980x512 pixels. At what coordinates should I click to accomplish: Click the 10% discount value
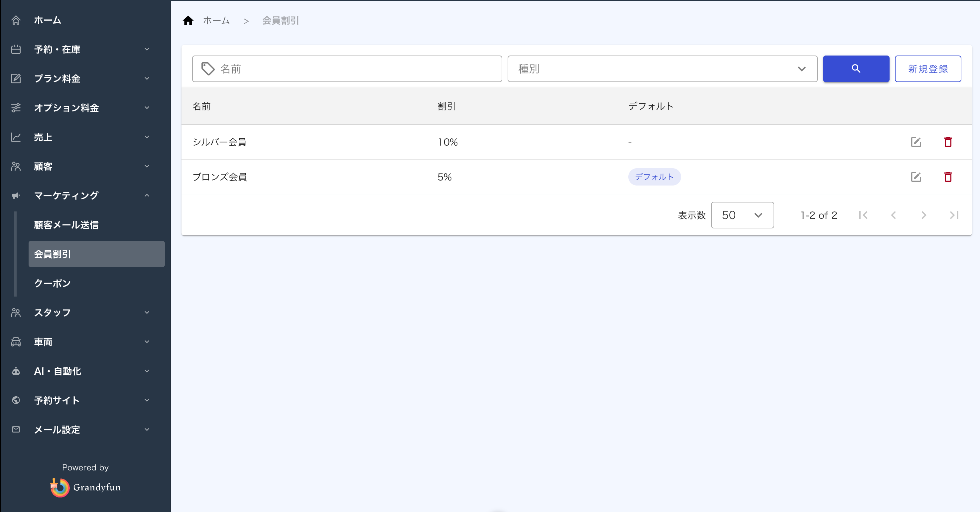(x=448, y=142)
